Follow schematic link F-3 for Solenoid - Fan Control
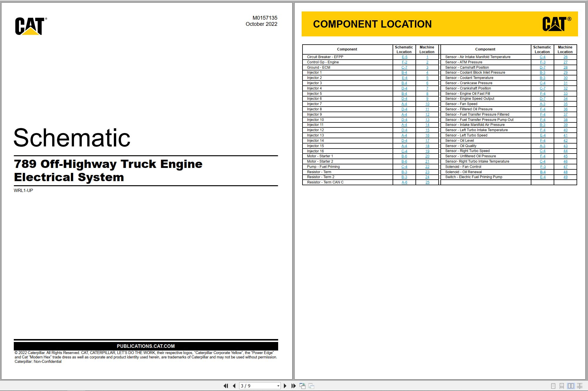This screenshot has width=588, height=391. pyautogui.click(x=543, y=167)
